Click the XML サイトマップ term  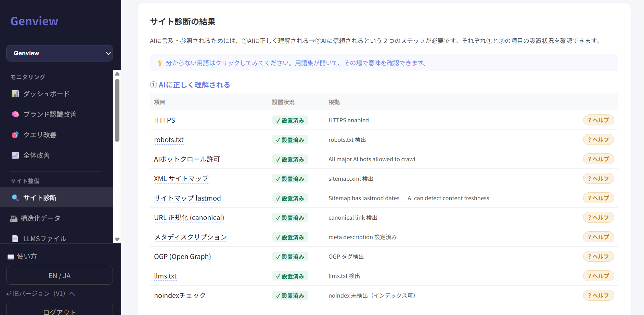pos(181,179)
